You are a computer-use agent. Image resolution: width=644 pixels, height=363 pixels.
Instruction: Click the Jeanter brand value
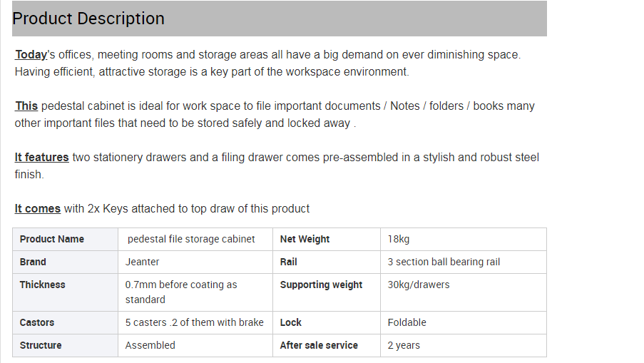[142, 262]
